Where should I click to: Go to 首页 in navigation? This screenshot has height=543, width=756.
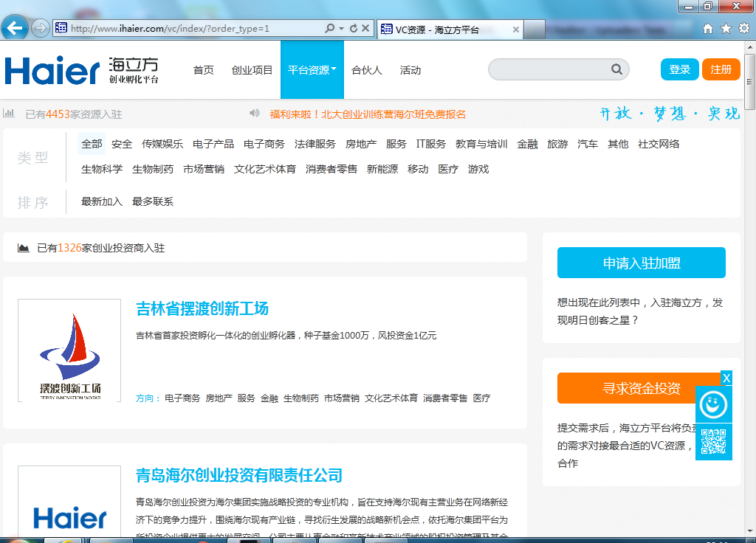(x=204, y=70)
